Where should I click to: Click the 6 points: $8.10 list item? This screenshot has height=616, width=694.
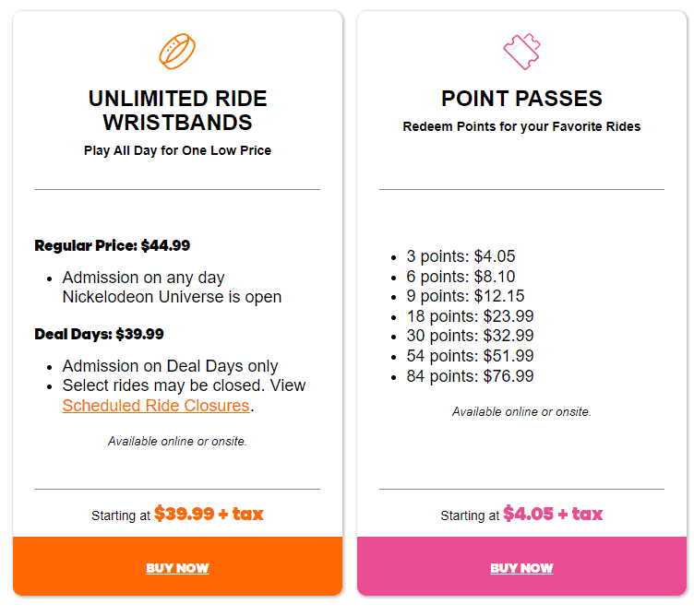click(x=461, y=277)
